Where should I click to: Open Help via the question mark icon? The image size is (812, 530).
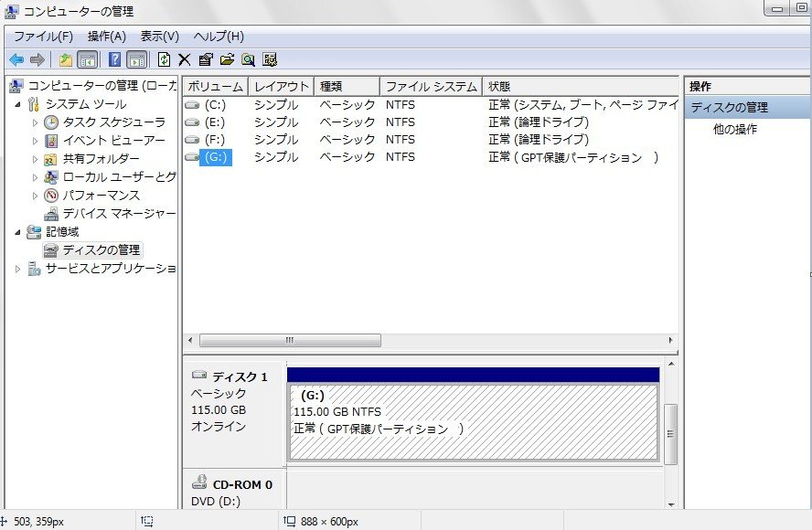coord(115,60)
